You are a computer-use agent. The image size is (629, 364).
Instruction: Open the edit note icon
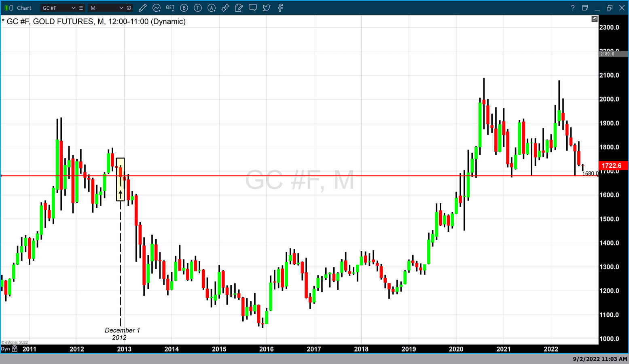(x=239, y=8)
